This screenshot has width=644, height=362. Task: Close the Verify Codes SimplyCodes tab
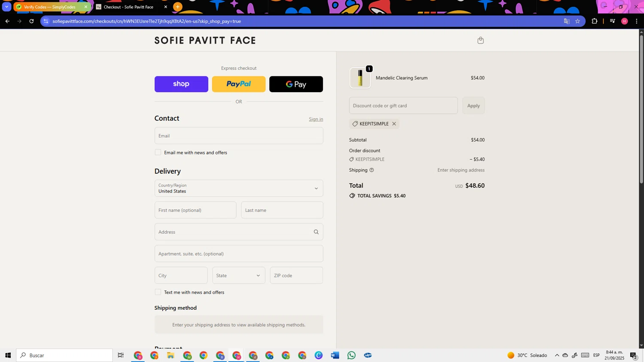click(x=85, y=7)
